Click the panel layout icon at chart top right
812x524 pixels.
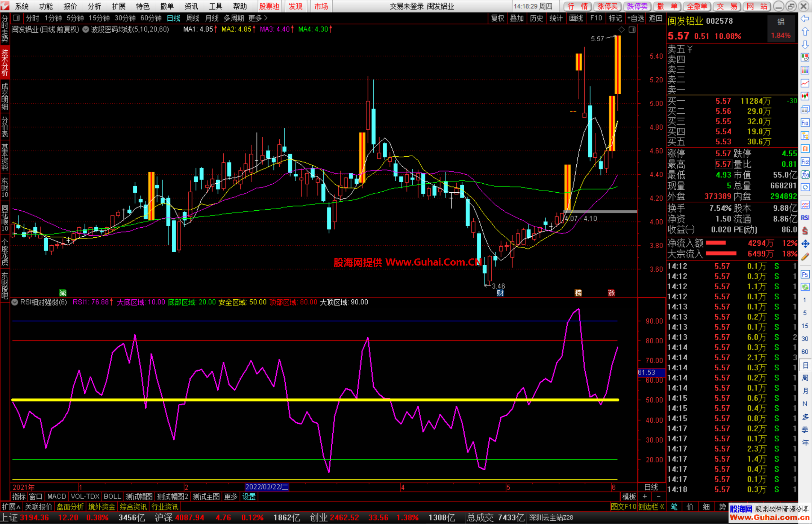(632, 30)
